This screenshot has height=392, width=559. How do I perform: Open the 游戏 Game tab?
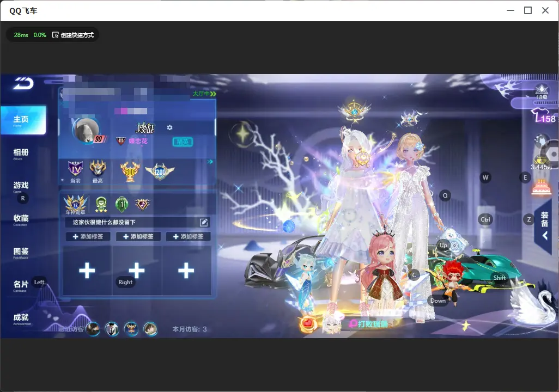pyautogui.click(x=21, y=186)
